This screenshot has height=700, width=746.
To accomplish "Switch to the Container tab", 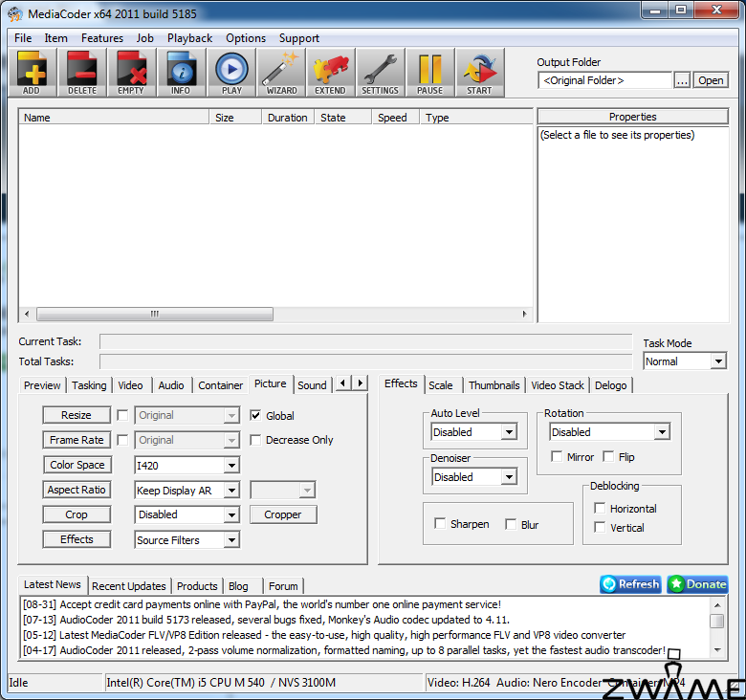I will coord(220,385).
